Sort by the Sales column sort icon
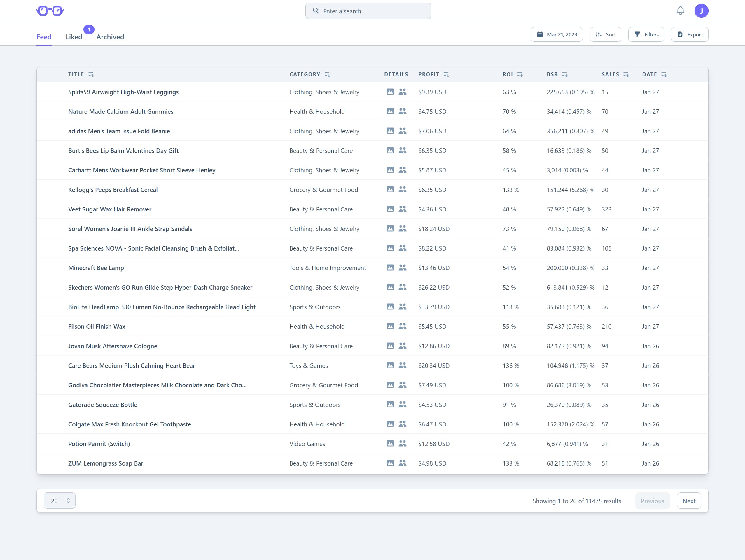The height and width of the screenshot is (560, 745). (626, 74)
